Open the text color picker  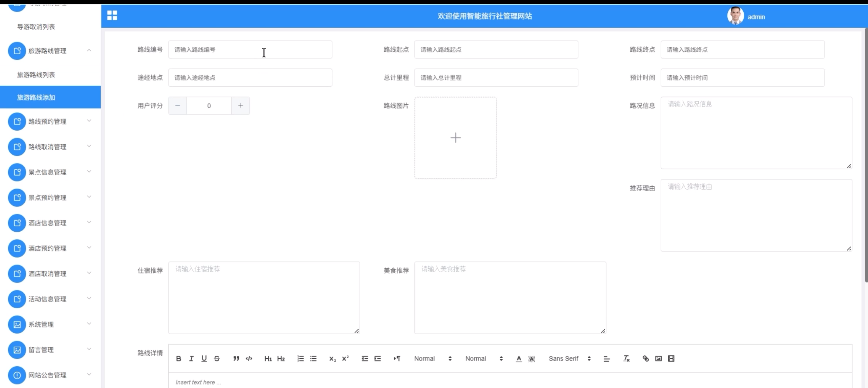point(519,358)
